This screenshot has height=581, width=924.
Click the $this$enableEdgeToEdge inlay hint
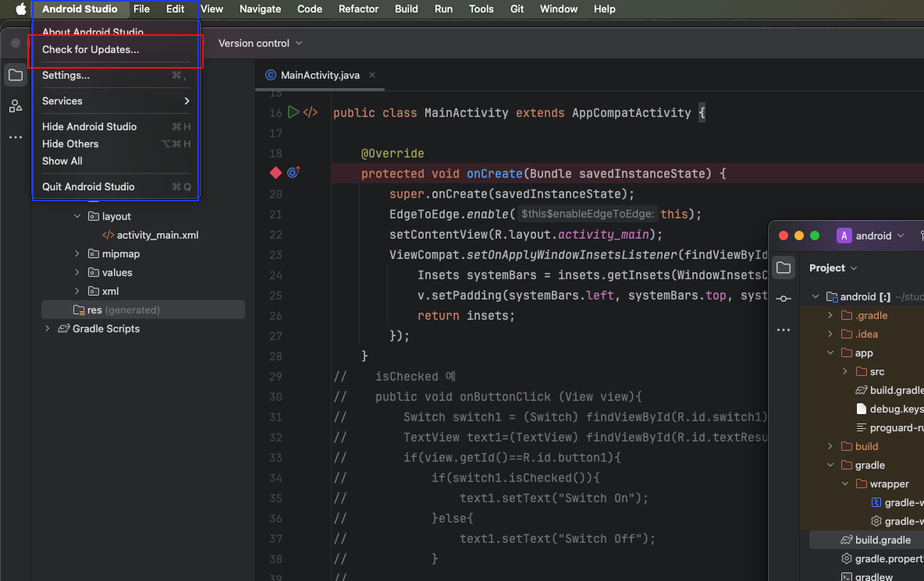click(x=588, y=214)
